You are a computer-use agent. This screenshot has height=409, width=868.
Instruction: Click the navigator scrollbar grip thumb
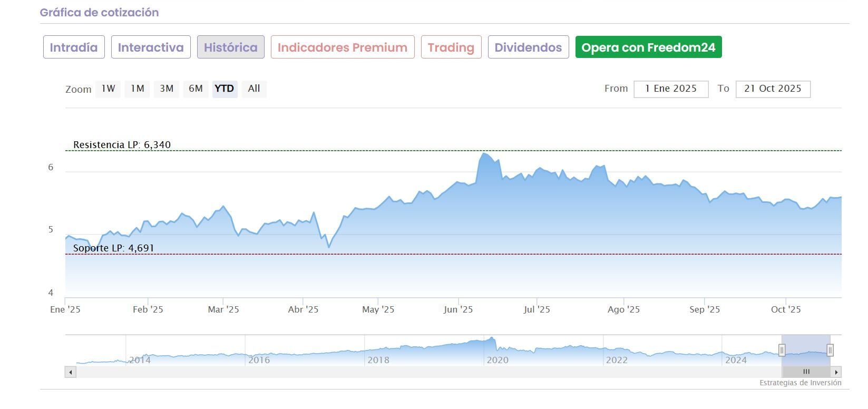coord(806,372)
